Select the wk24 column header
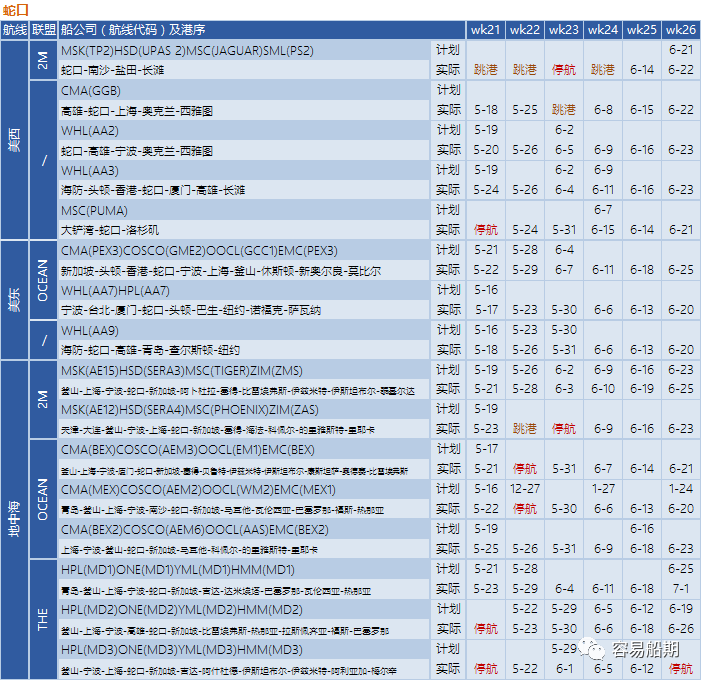This screenshot has width=702, height=681. coord(603,30)
